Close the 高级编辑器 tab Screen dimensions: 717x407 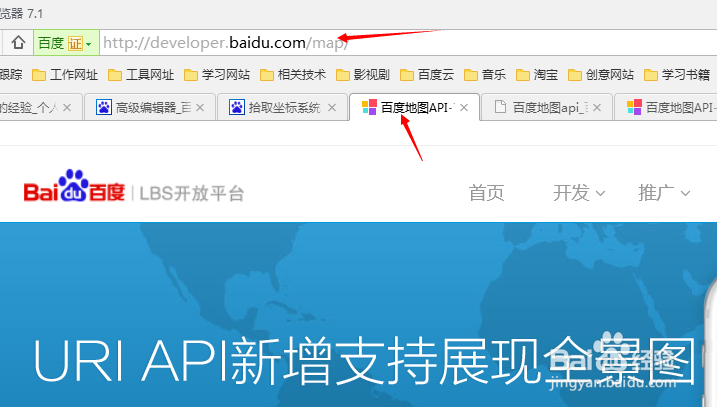point(200,107)
